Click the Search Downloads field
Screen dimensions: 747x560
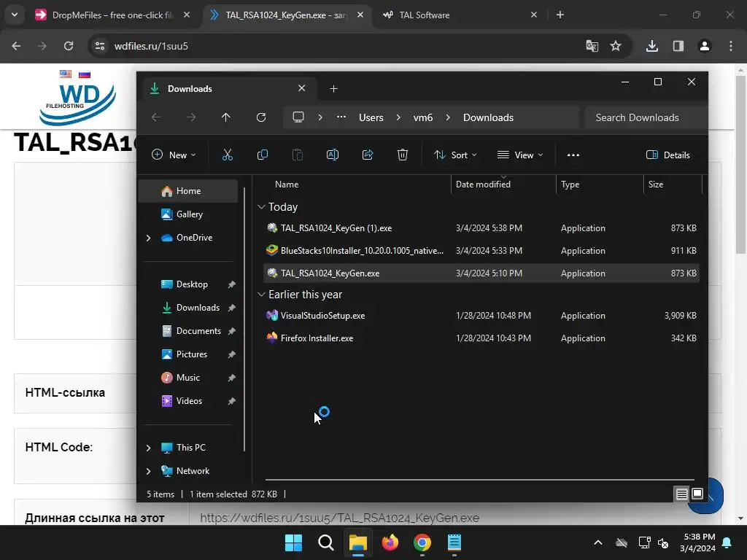(x=646, y=117)
